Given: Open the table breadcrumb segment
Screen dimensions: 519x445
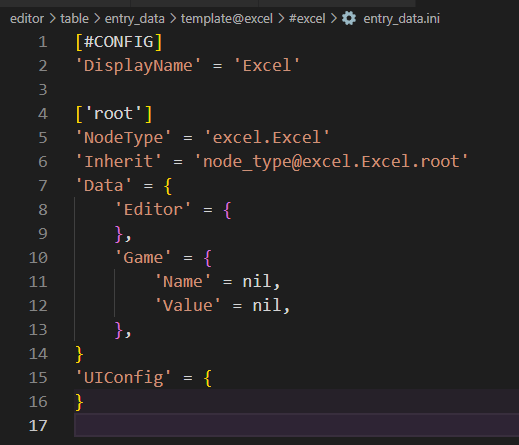Looking at the screenshot, I should coord(74,19).
